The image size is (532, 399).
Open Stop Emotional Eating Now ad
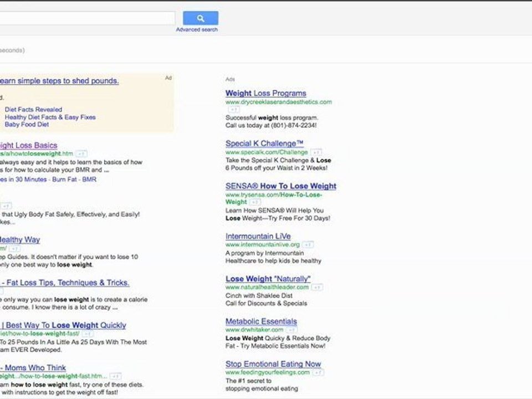click(x=273, y=364)
